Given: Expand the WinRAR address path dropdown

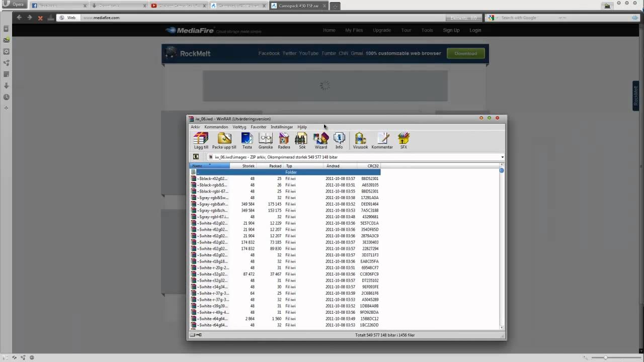Looking at the screenshot, I should click(502, 157).
